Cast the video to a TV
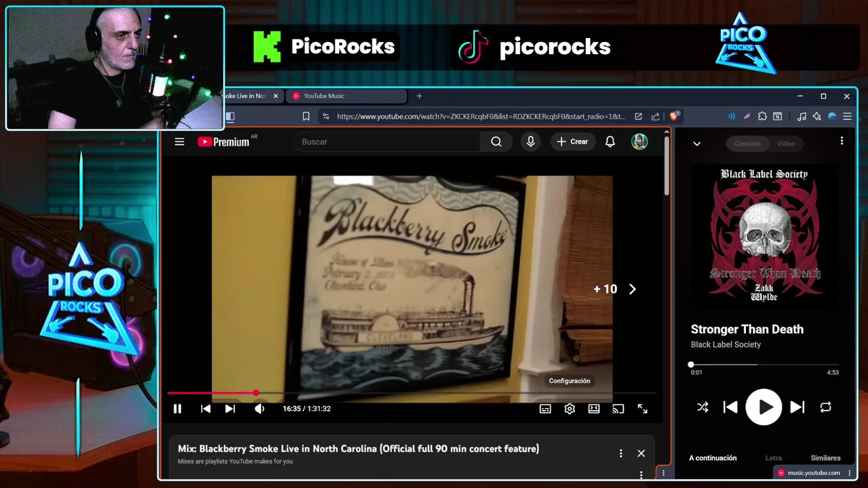 pos(618,409)
